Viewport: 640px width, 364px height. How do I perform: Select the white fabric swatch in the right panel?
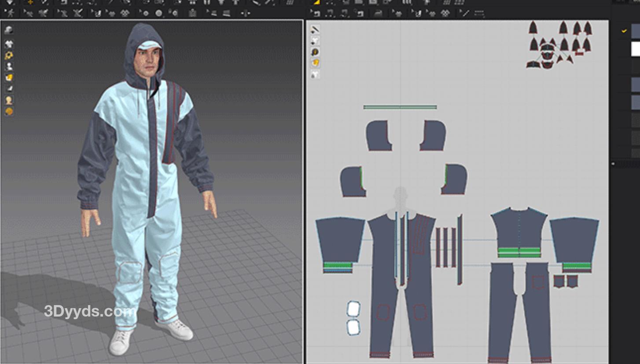tap(635, 49)
